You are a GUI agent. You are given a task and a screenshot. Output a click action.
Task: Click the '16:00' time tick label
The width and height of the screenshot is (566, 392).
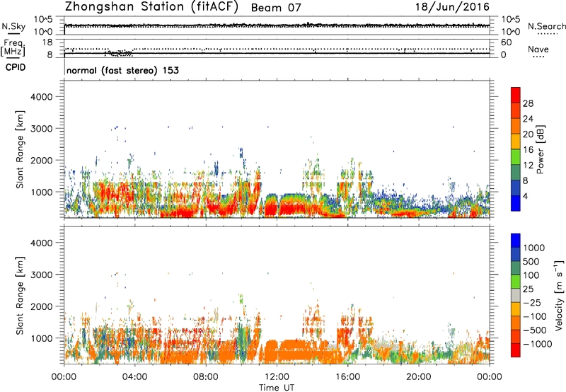tap(347, 377)
